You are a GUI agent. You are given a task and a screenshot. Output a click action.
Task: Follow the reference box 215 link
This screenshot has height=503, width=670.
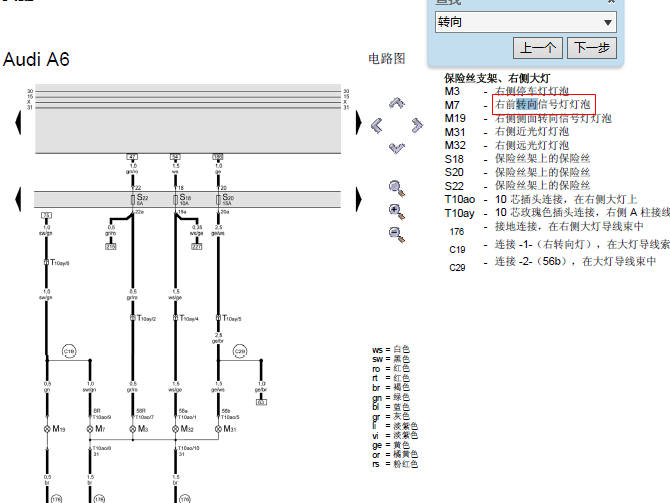(111, 247)
